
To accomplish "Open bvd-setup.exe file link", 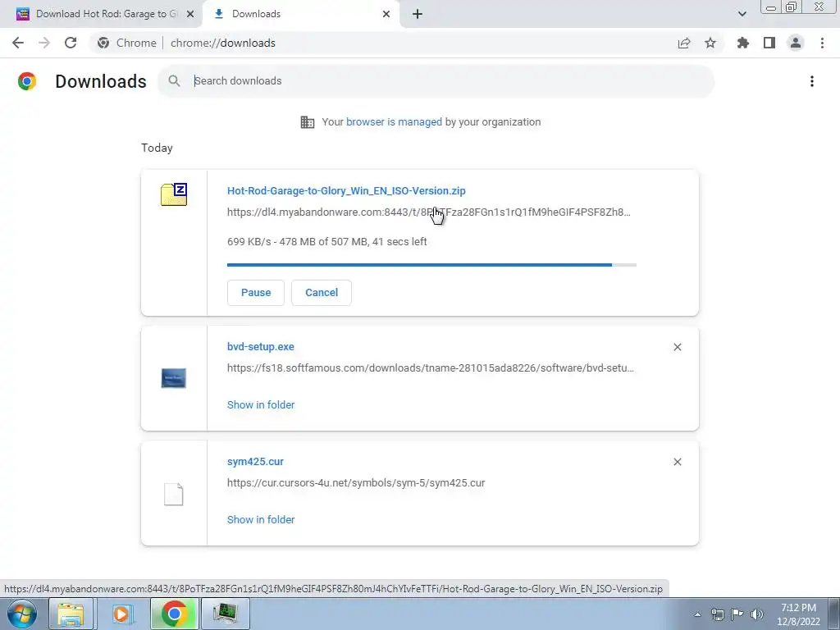I will (260, 347).
